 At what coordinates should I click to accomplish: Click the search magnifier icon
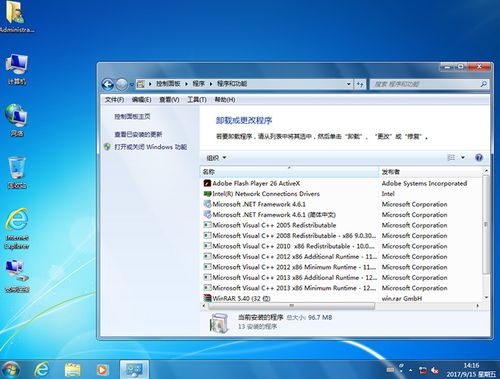point(484,84)
